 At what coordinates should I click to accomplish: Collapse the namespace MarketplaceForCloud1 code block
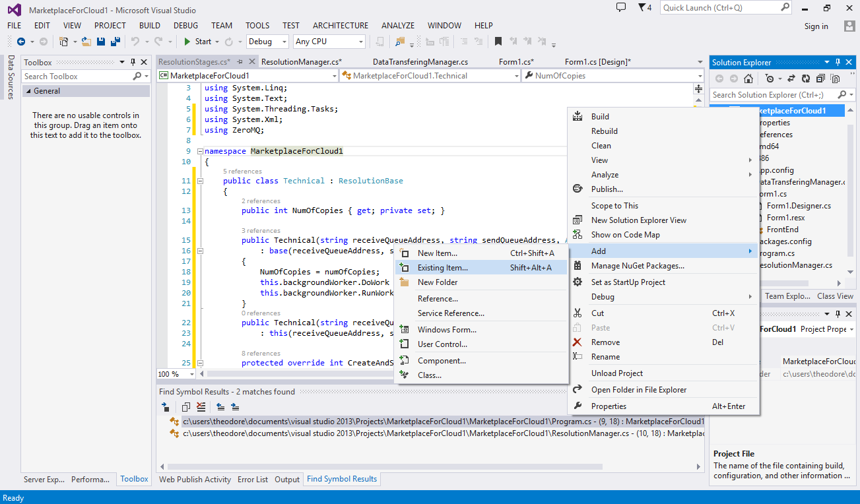[x=200, y=151]
